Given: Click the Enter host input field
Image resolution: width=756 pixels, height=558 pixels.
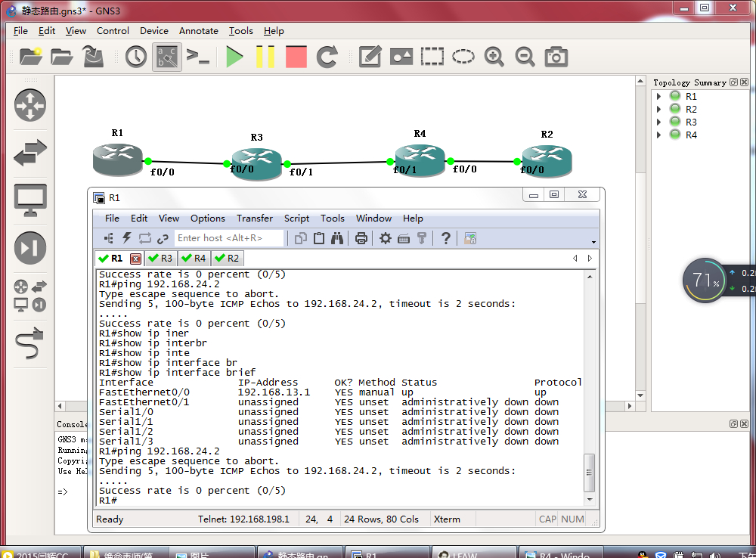Looking at the screenshot, I should coord(228,238).
